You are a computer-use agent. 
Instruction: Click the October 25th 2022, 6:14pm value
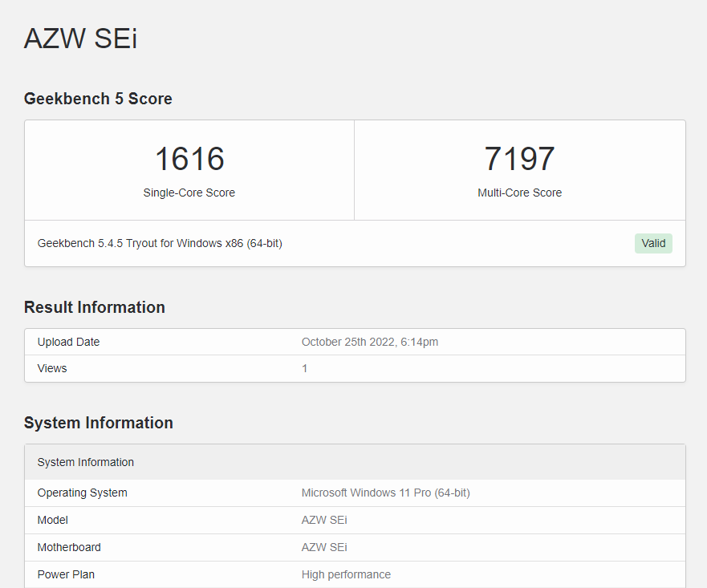coord(370,342)
